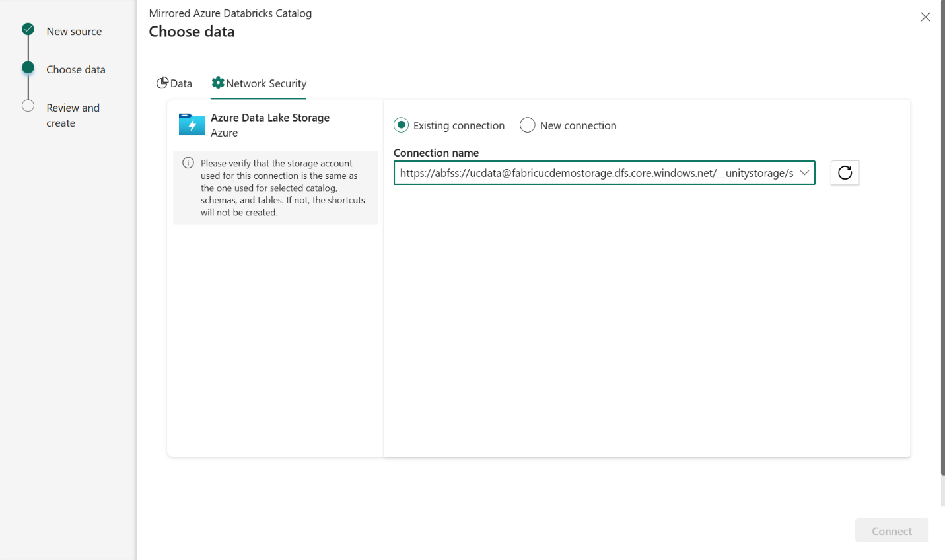Go to the Choose data step label
The height and width of the screenshot is (560, 945).
click(x=76, y=69)
